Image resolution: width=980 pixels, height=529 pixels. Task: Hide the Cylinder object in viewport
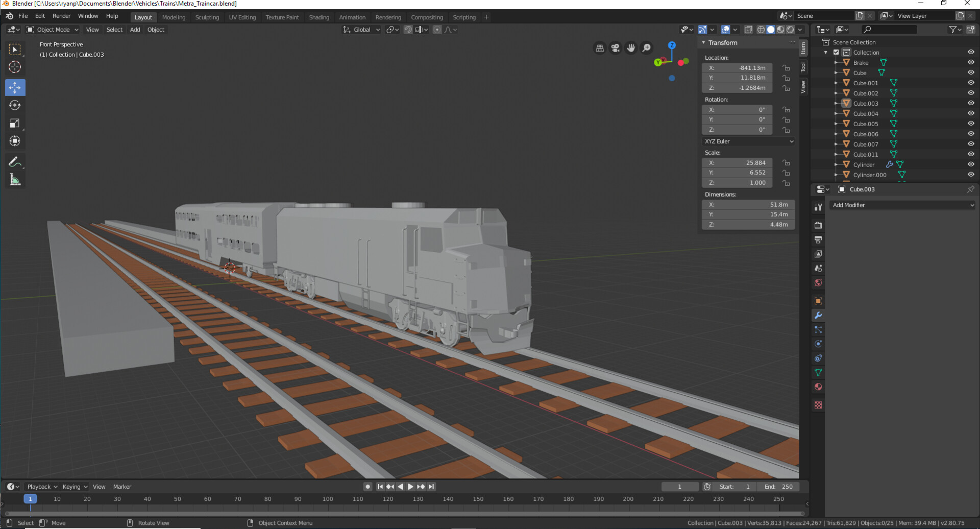pyautogui.click(x=970, y=164)
